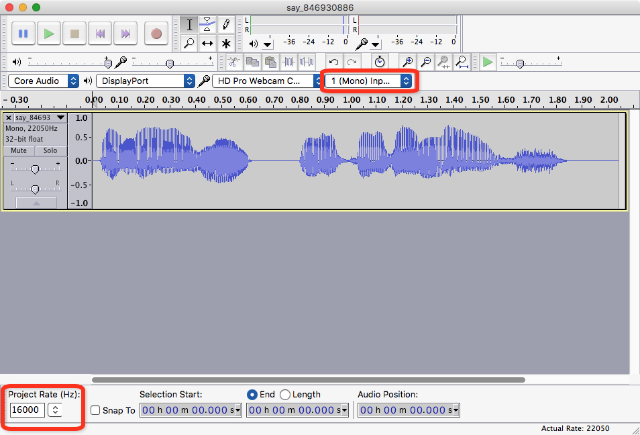Image resolution: width=640 pixels, height=435 pixels.
Task: Click the Trim audio icon
Action: pyautogui.click(x=289, y=62)
